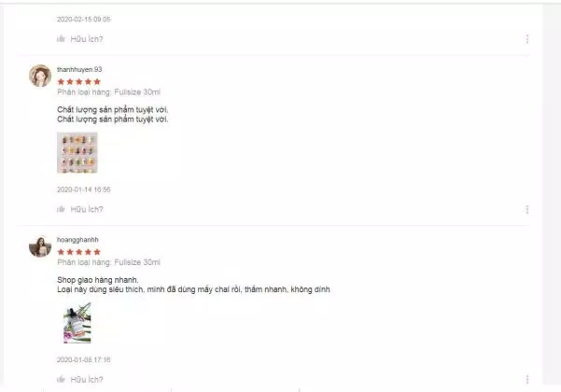The height and width of the screenshot is (392, 561).
Task: Open the three-dot menu for the 2020-02-15 review
Action: tap(527, 39)
